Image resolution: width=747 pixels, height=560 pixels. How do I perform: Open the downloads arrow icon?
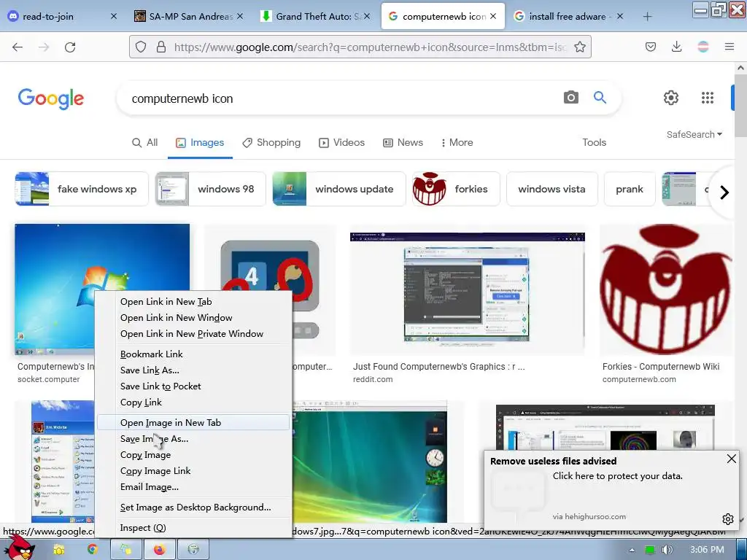pyautogui.click(x=676, y=47)
